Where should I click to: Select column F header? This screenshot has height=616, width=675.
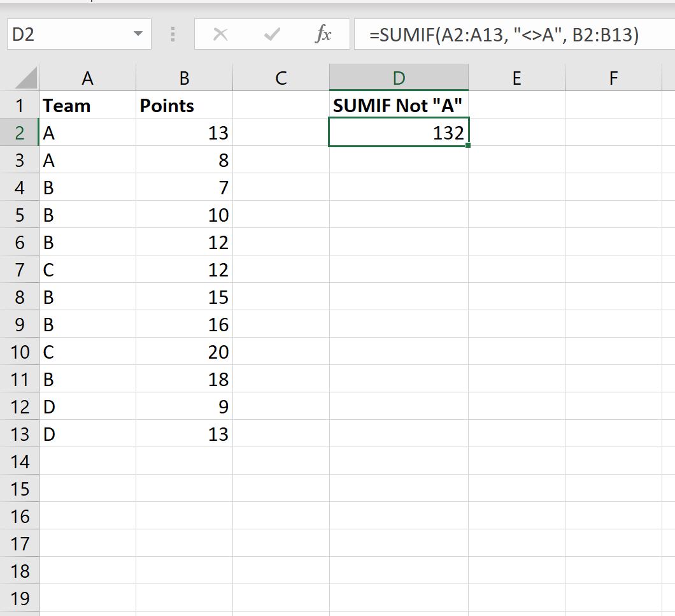coord(613,78)
